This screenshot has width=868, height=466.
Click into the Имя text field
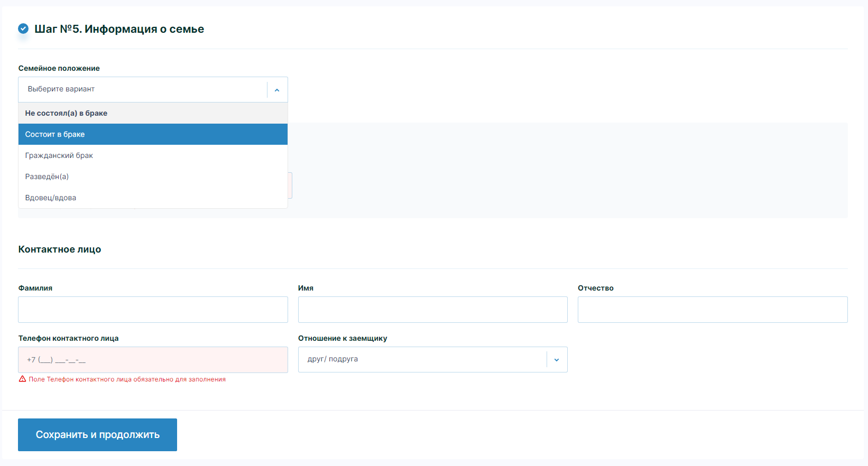[x=432, y=310]
